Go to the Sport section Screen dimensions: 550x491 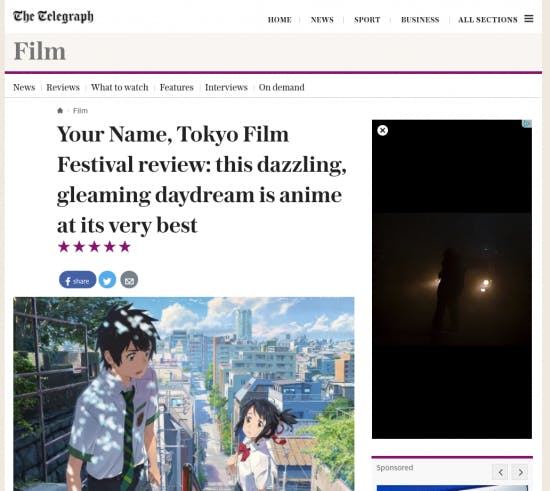coord(367,20)
